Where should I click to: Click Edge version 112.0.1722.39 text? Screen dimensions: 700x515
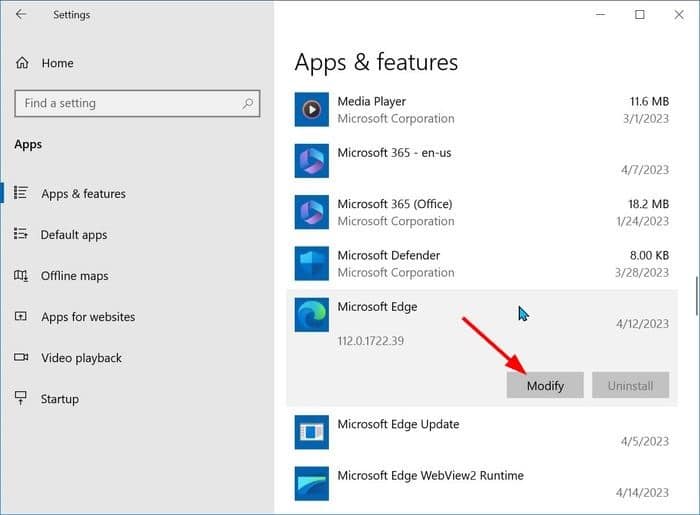click(371, 341)
